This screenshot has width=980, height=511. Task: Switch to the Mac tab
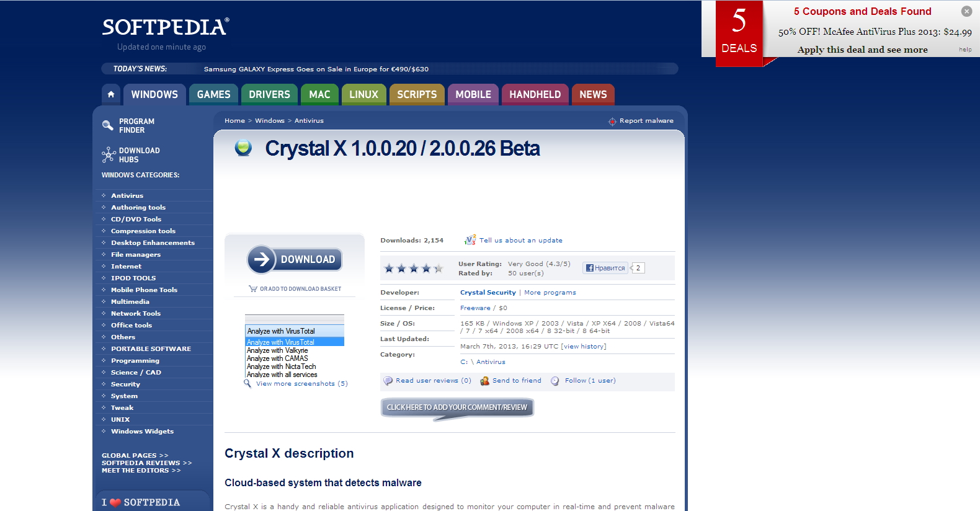pyautogui.click(x=319, y=94)
